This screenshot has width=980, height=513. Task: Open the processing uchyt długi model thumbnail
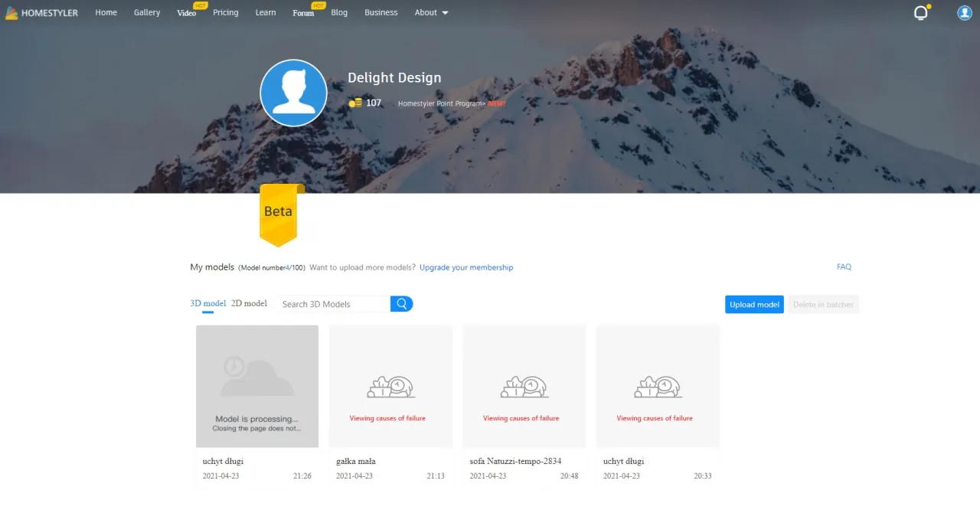[x=257, y=386]
